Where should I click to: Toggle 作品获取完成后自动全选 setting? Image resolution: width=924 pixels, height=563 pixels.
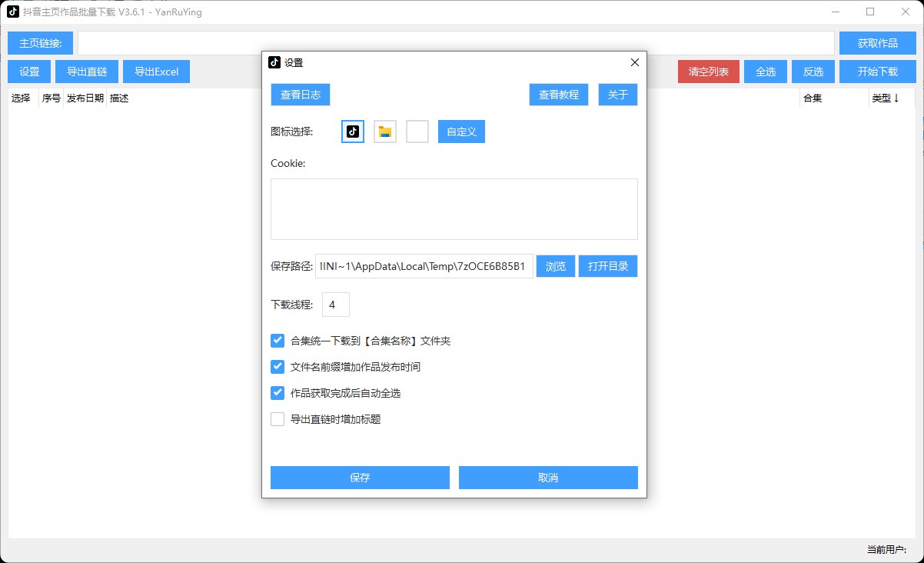[x=278, y=393]
